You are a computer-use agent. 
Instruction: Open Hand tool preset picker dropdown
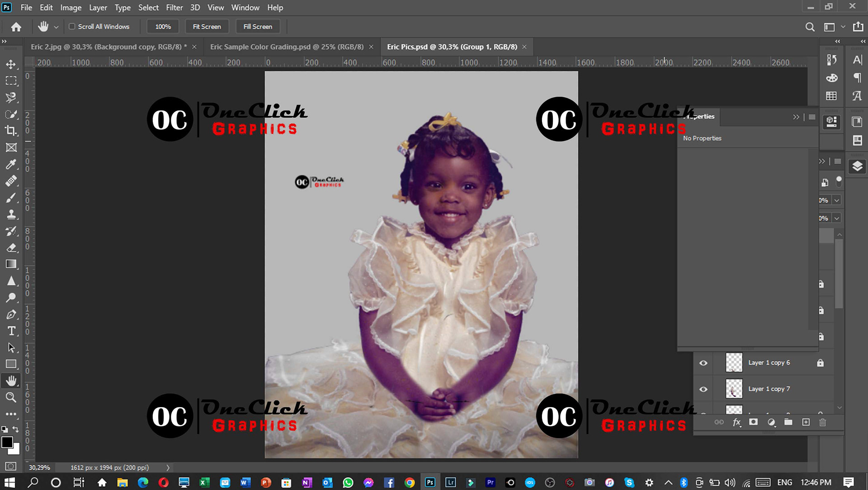[56, 27]
